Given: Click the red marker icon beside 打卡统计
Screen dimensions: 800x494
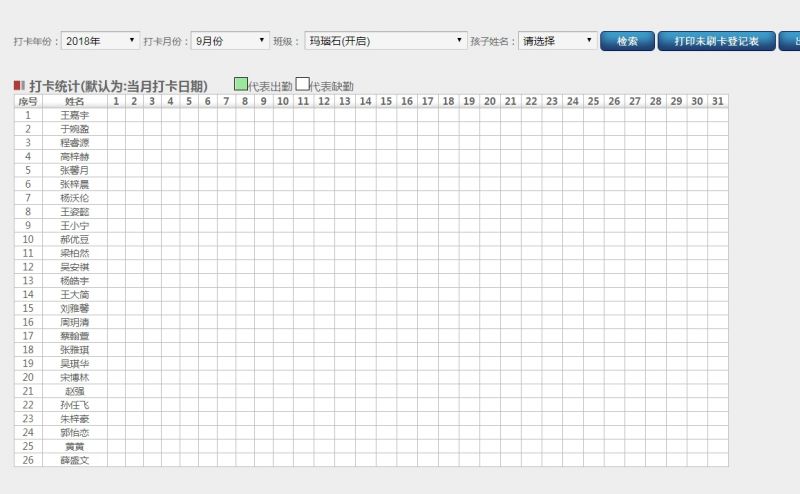Looking at the screenshot, I should pyautogui.click(x=19, y=85).
